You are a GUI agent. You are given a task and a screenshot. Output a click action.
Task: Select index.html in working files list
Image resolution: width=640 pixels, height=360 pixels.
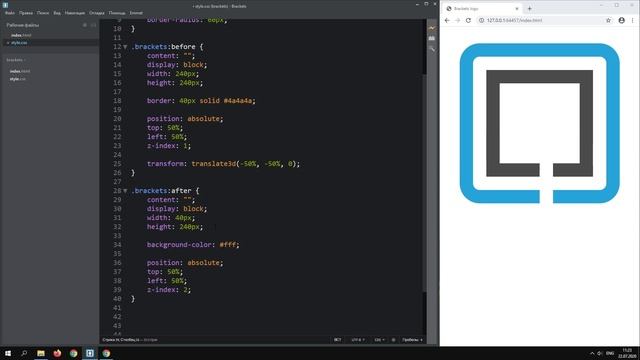[21, 36]
